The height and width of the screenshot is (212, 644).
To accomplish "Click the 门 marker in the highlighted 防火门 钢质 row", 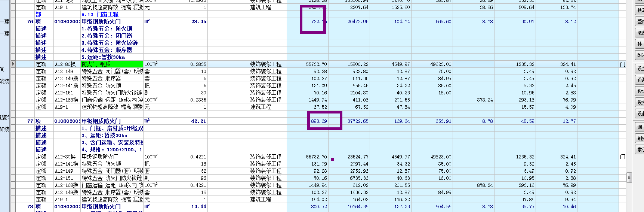I will coord(622,64).
